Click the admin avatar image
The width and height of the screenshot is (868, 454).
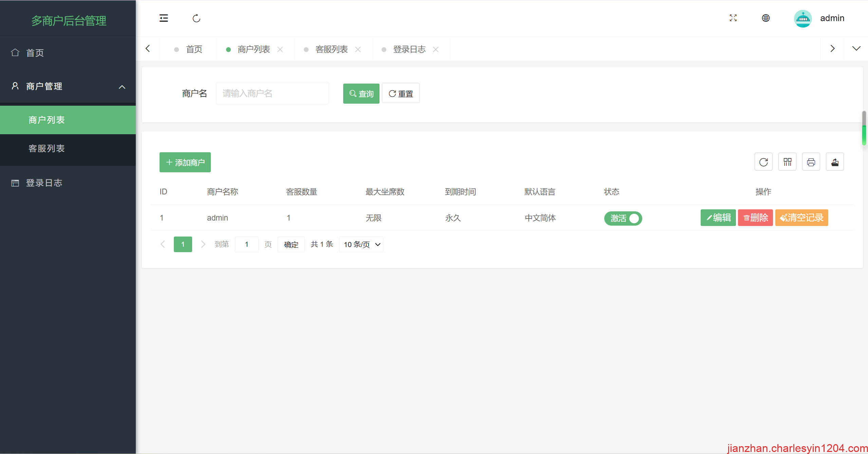click(x=803, y=19)
